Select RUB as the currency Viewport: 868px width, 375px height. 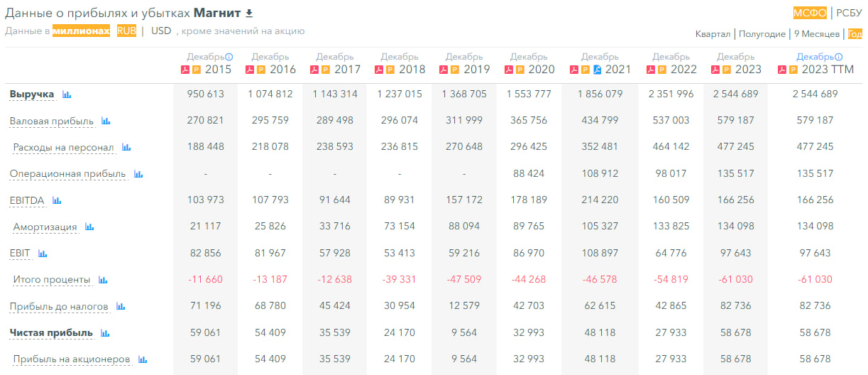click(x=126, y=31)
